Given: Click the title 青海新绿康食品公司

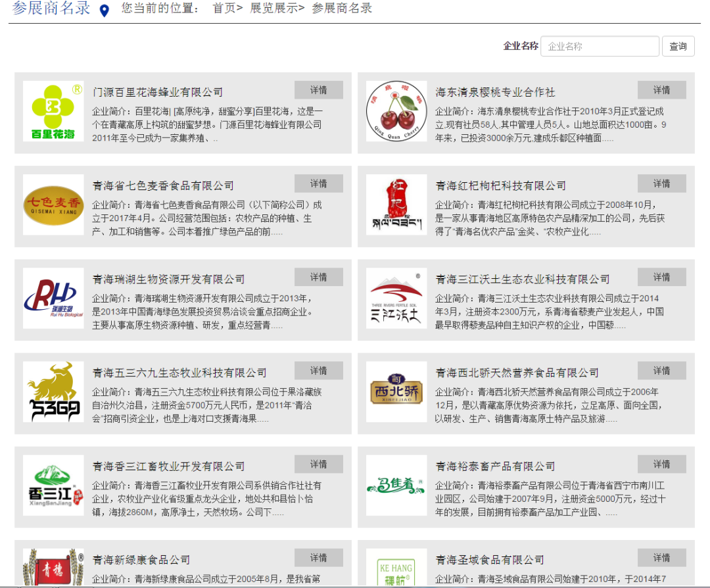Looking at the screenshot, I should coord(141,560).
